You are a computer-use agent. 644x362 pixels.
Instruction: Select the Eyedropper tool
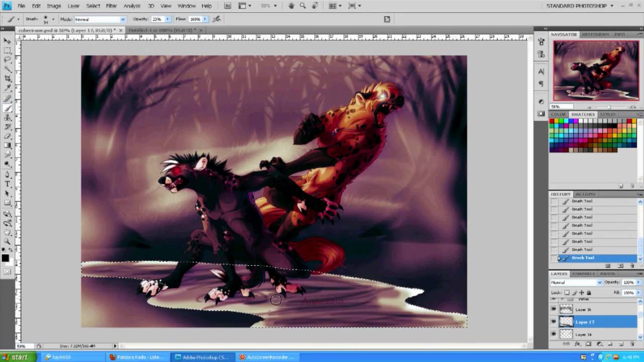(x=8, y=88)
